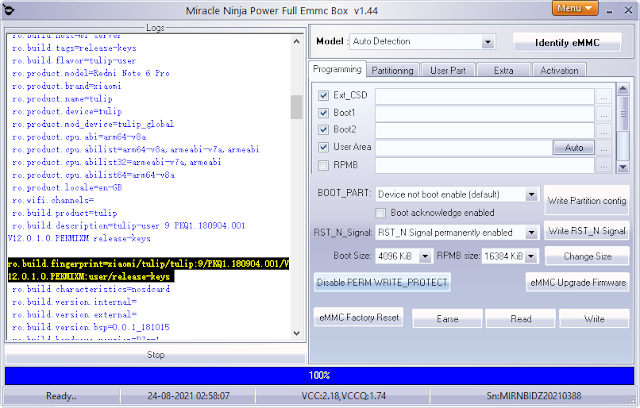The image size is (640, 408).
Task: Click the Miracle Ninja app logo icon
Action: coord(8,9)
